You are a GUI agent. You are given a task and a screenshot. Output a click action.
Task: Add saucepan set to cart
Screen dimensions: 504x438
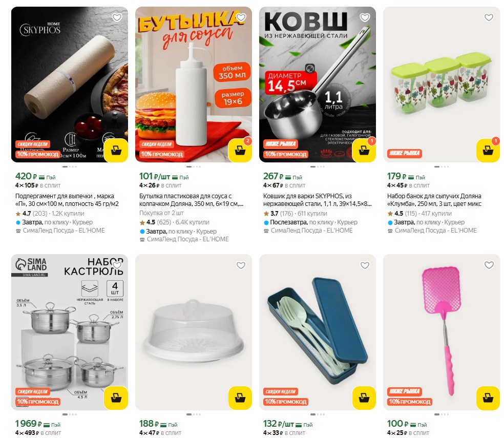click(x=116, y=398)
